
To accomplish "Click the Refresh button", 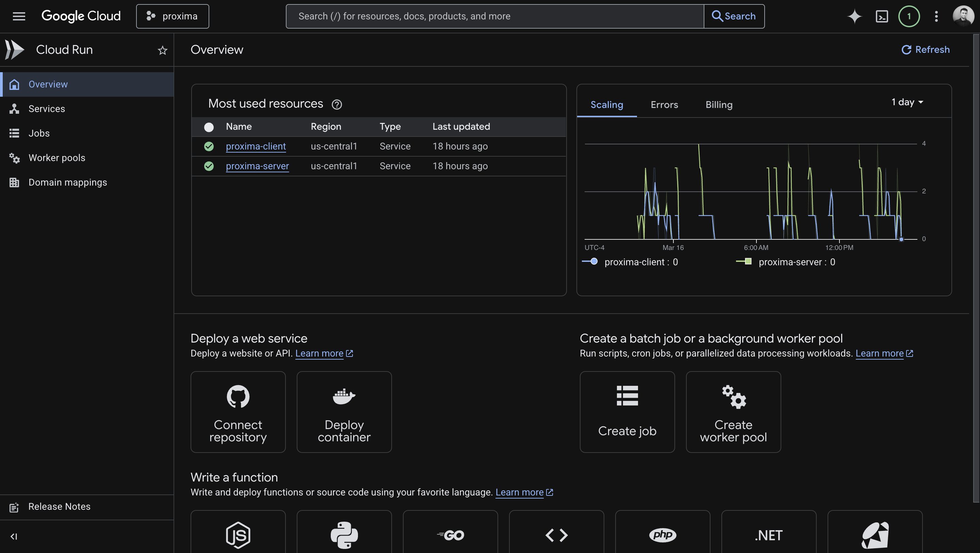I will (x=925, y=49).
